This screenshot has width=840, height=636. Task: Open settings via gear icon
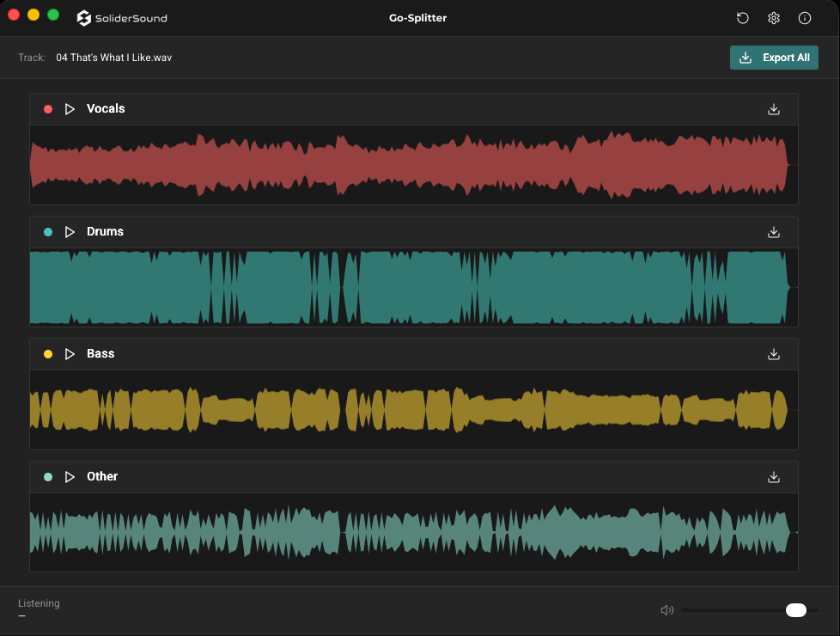click(773, 18)
